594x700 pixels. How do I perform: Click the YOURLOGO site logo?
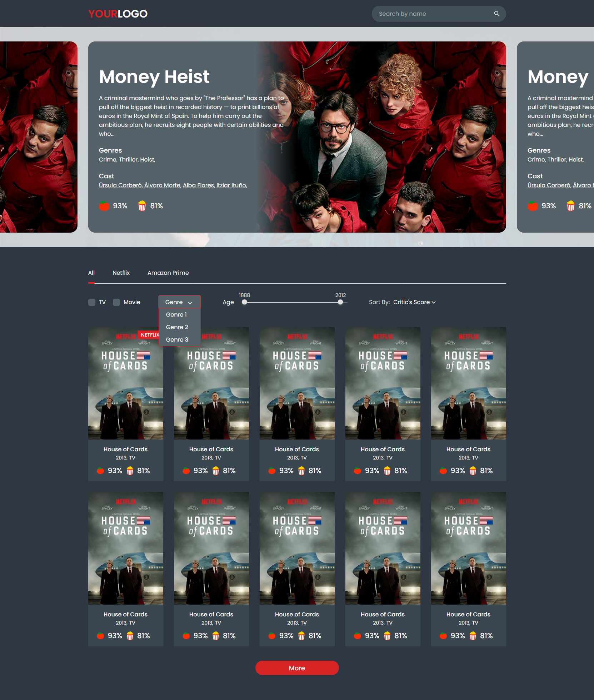coord(118,14)
